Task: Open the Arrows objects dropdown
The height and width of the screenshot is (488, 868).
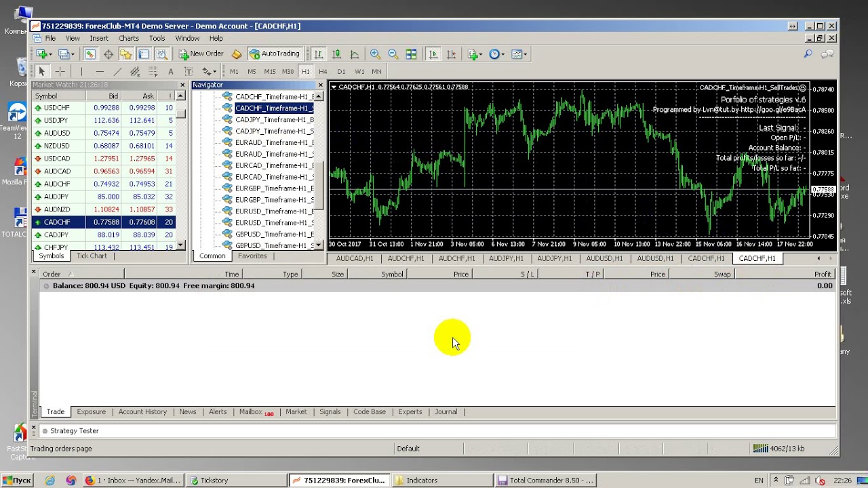Action: click(209, 71)
